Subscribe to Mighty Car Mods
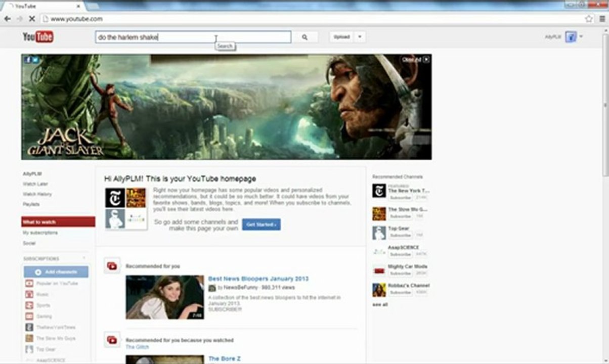Viewport: 609px width, 364px height. tap(400, 274)
